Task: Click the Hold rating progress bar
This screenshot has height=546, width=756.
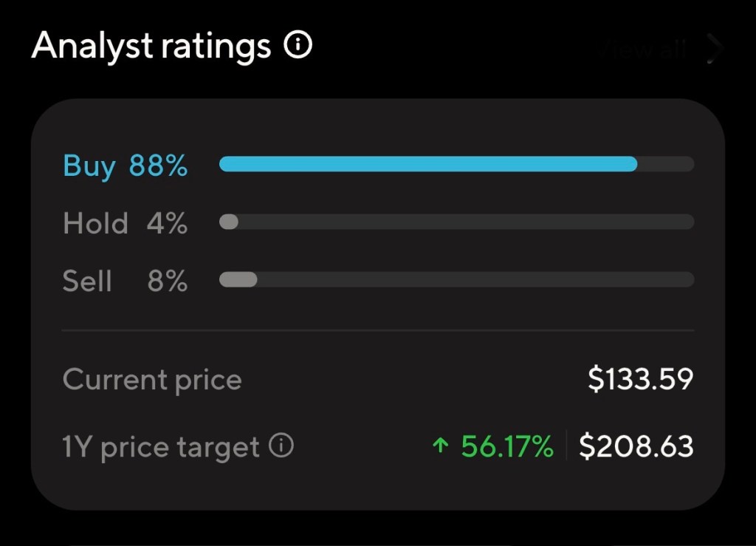Action: pos(456,222)
